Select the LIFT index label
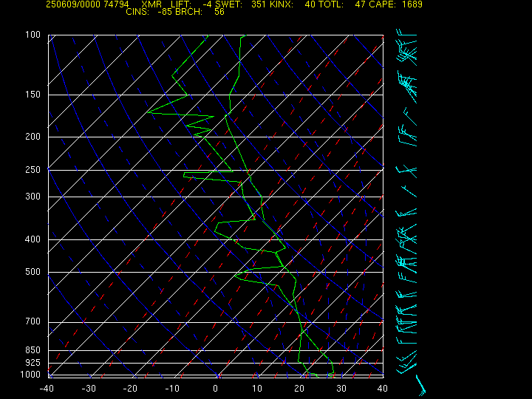Image resolution: width=532 pixels, height=399 pixels. pyautogui.click(x=181, y=4)
